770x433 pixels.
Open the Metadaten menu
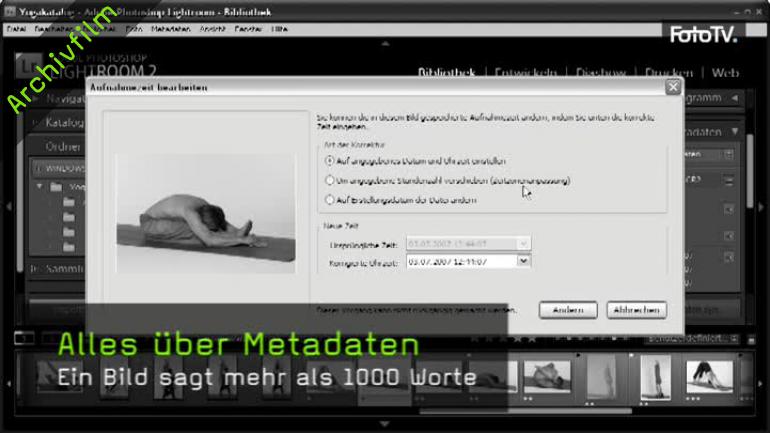170,29
